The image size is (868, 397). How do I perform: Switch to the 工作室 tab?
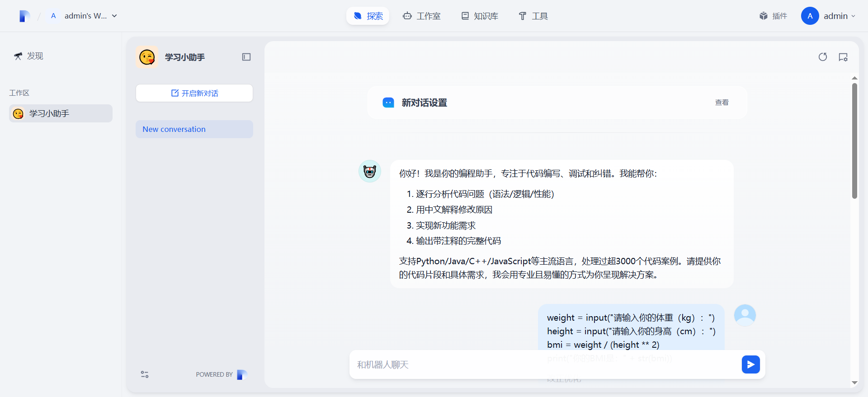pyautogui.click(x=421, y=16)
